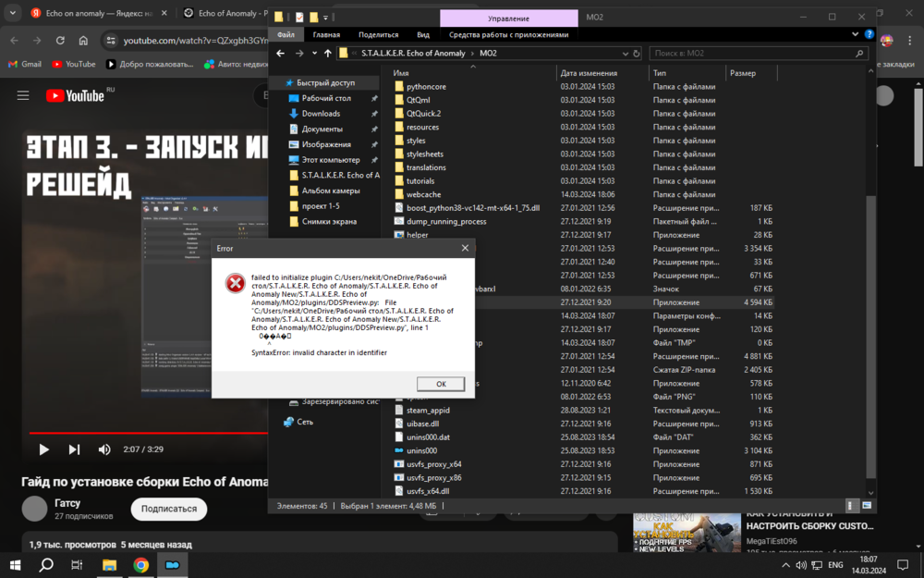Play the YouTube video

click(43, 449)
